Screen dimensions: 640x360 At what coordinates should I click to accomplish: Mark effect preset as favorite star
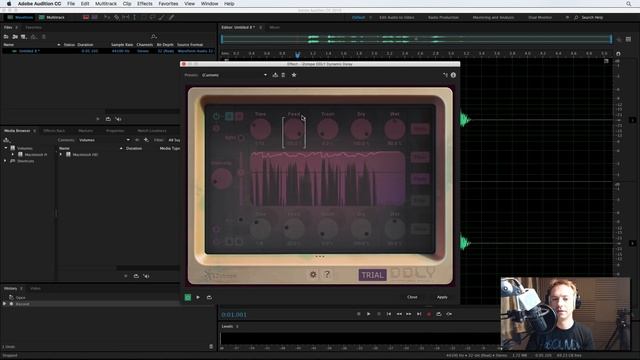pos(294,75)
